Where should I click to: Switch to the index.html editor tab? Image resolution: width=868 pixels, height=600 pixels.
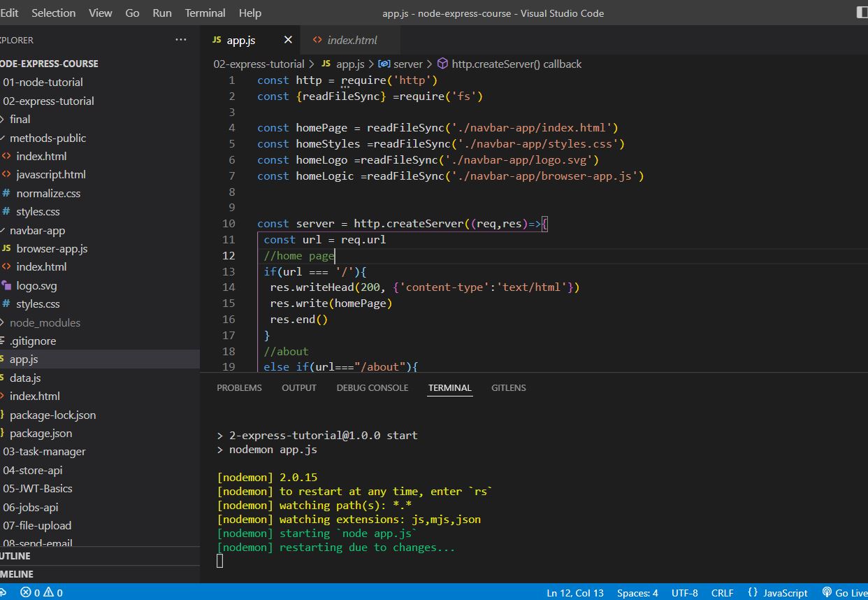point(352,40)
